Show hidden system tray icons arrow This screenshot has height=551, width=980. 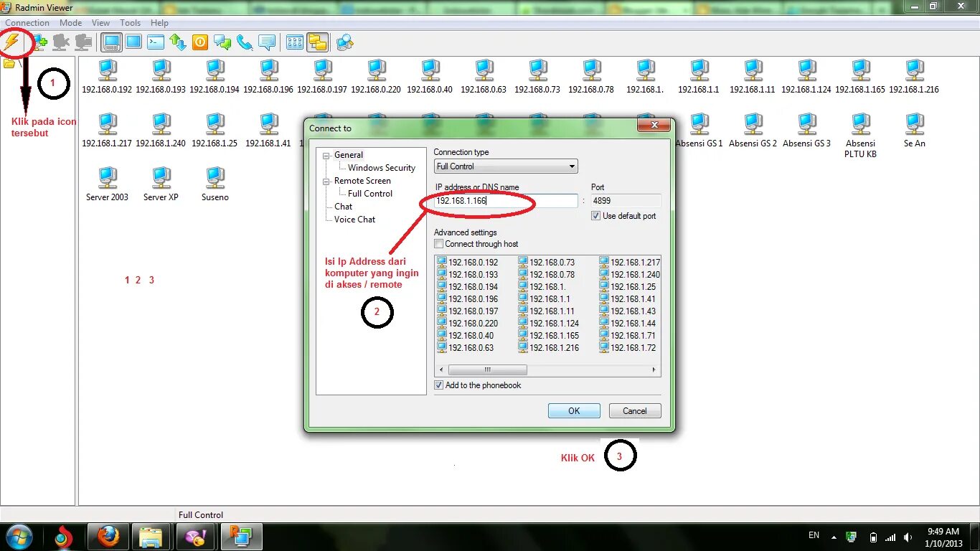(834, 537)
